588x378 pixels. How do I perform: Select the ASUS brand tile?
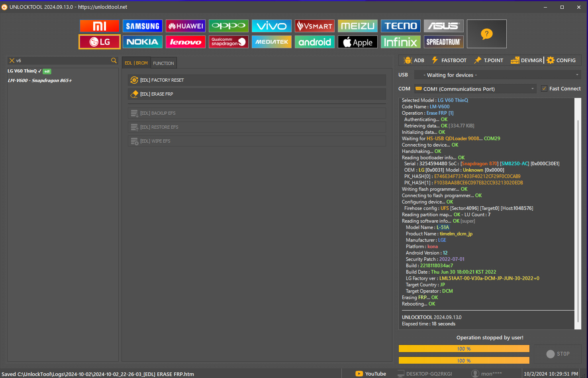tap(444, 26)
